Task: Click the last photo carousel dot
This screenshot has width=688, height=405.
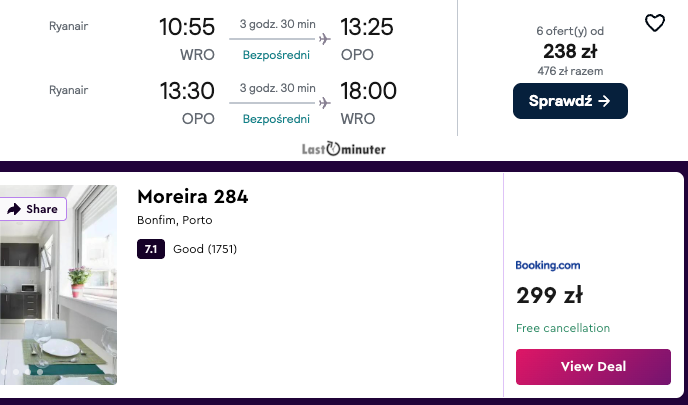Action: [x=40, y=372]
